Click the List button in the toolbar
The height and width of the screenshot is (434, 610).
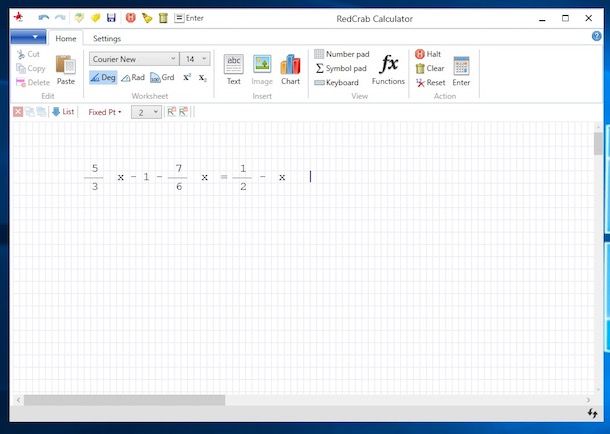63,112
